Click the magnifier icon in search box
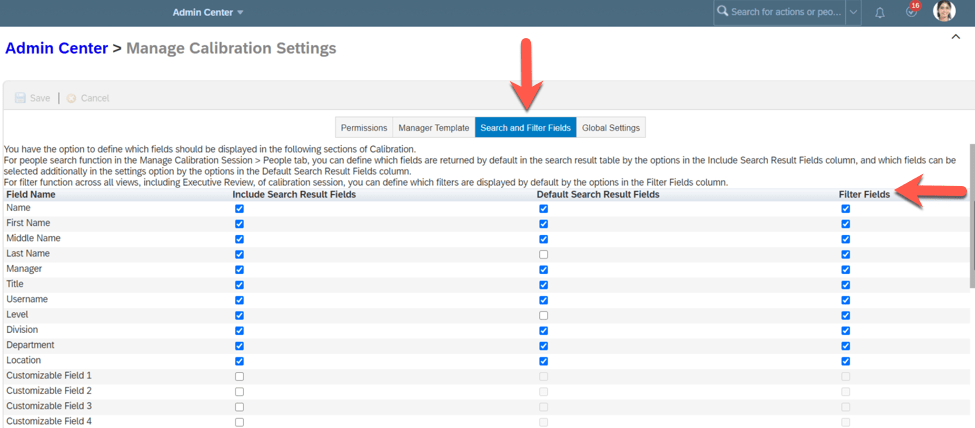 722,12
